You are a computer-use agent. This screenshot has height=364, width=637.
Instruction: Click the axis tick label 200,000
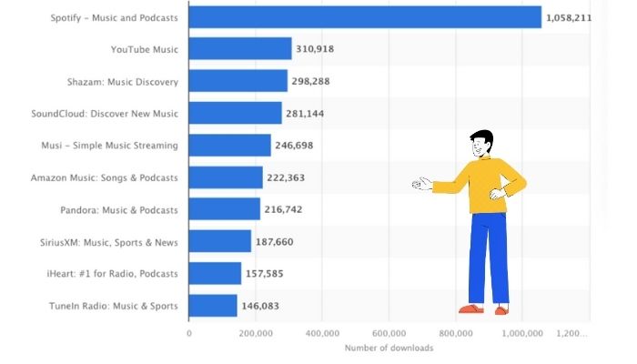coord(256,334)
